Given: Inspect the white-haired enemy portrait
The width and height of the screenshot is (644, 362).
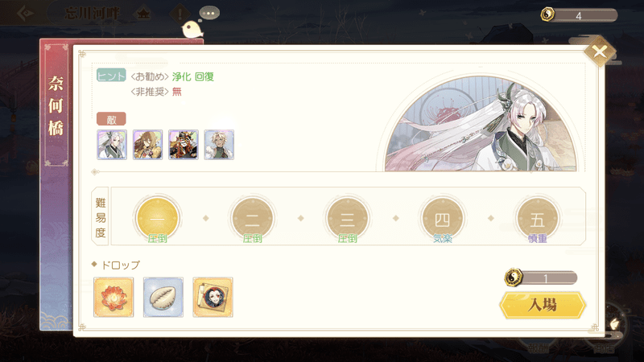Looking at the screenshot, I should pos(112,145).
